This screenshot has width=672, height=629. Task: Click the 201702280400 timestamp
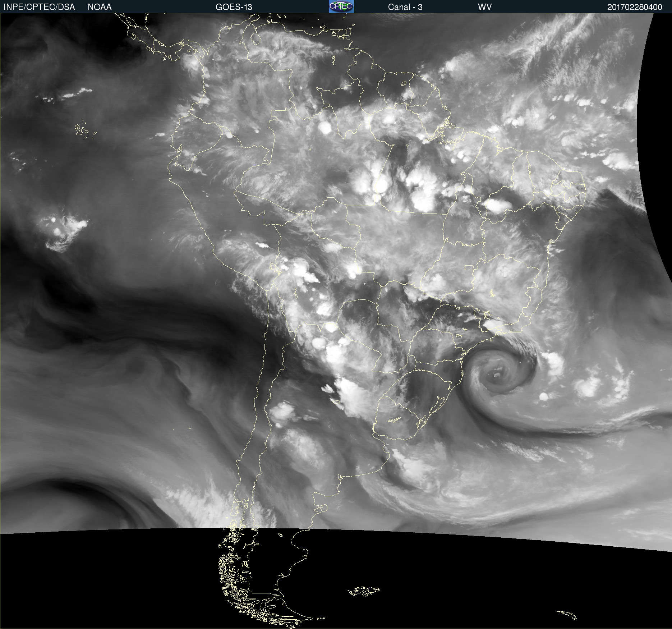coord(635,7)
